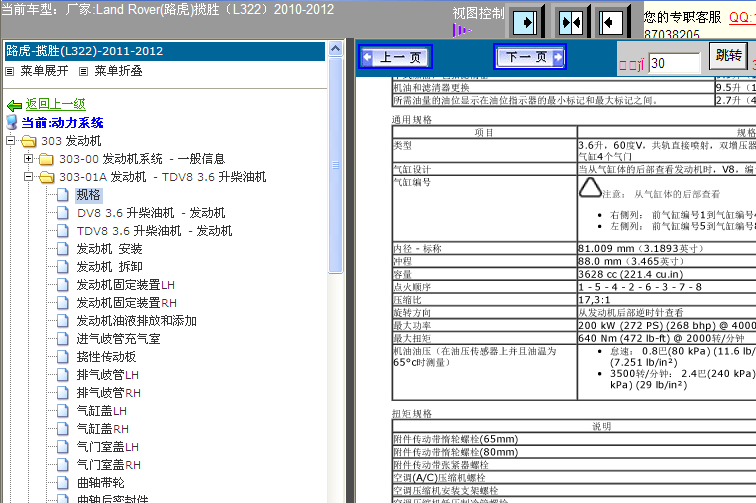Screen dimensions: 756x503
Task: Expand the 303-00 发动机系统 node
Action: 28,158
